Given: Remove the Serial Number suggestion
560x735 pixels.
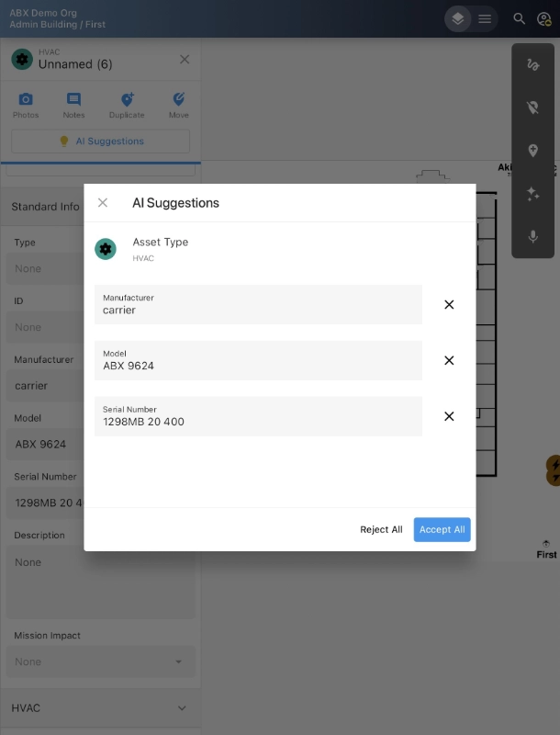Looking at the screenshot, I should pos(449,416).
